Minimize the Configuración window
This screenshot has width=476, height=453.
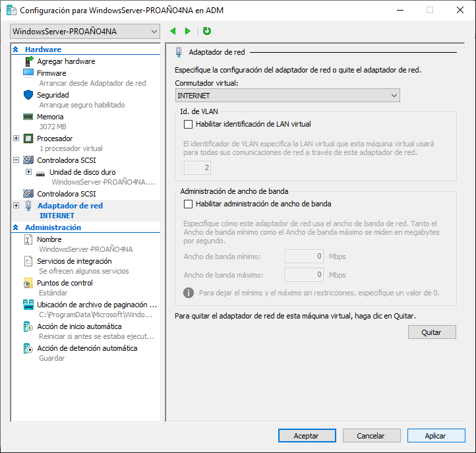tap(400, 10)
